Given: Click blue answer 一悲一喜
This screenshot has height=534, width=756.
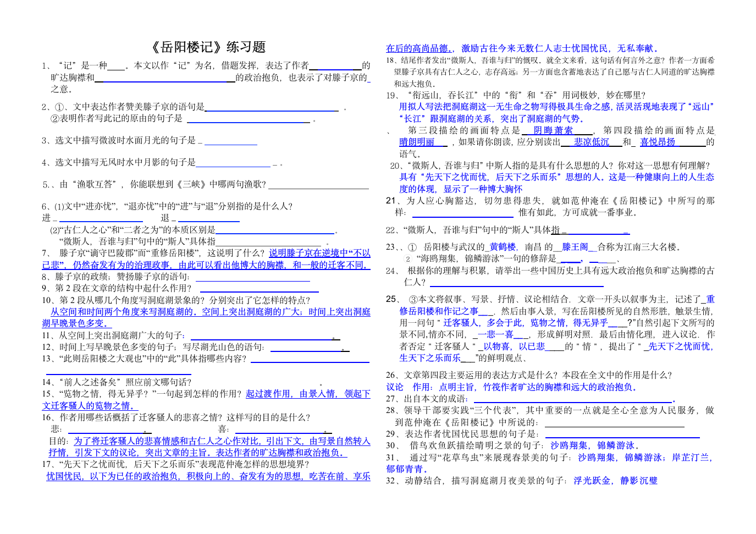Looking at the screenshot, I should point(495,334).
